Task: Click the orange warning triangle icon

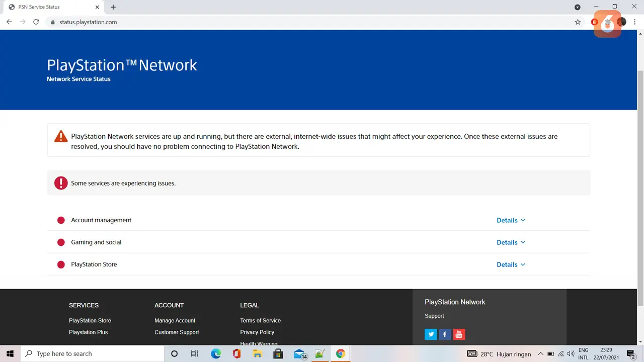Action: coord(61,136)
